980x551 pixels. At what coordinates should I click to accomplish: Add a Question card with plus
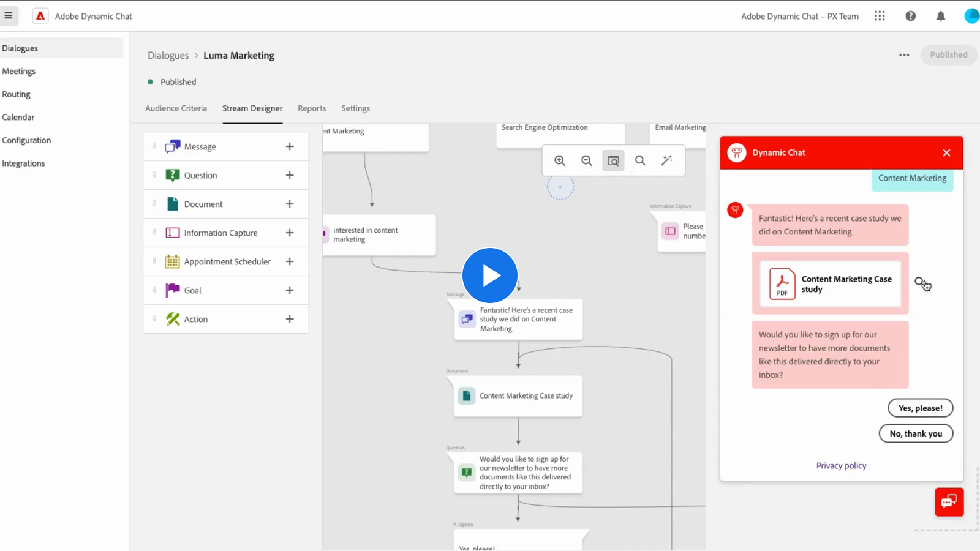[x=290, y=175]
